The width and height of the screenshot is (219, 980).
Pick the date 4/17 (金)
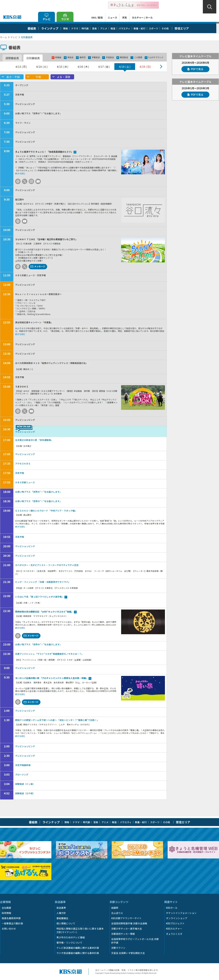coord(104,67)
